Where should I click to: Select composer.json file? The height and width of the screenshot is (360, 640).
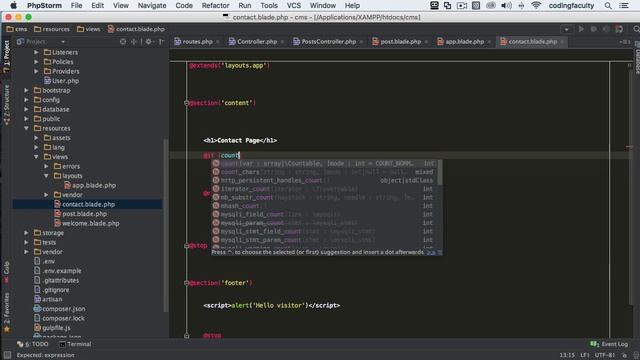tap(60, 309)
